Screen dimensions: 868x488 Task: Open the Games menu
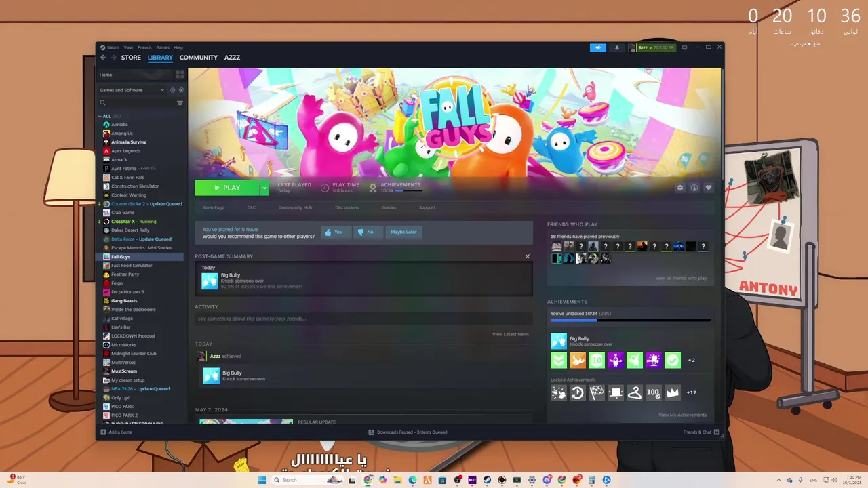[x=163, y=47]
